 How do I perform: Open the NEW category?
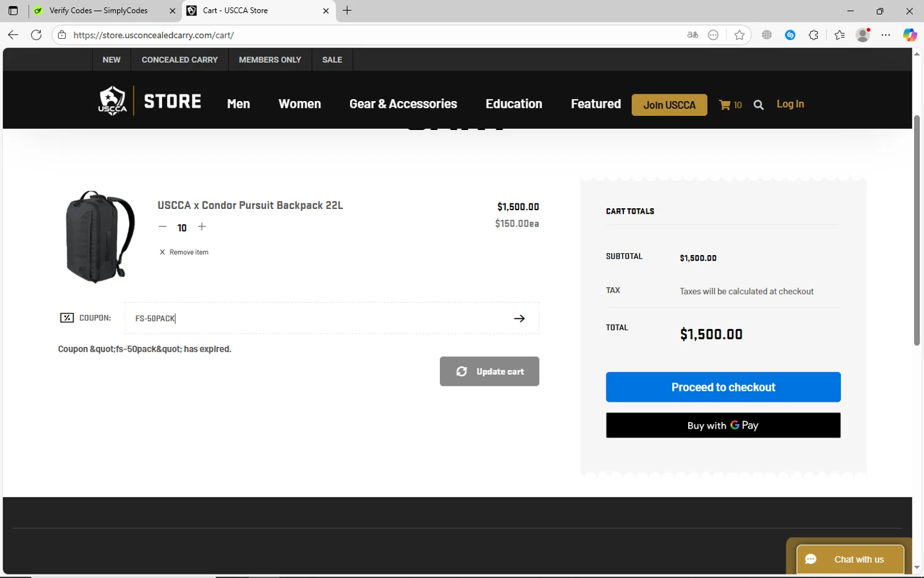111,60
